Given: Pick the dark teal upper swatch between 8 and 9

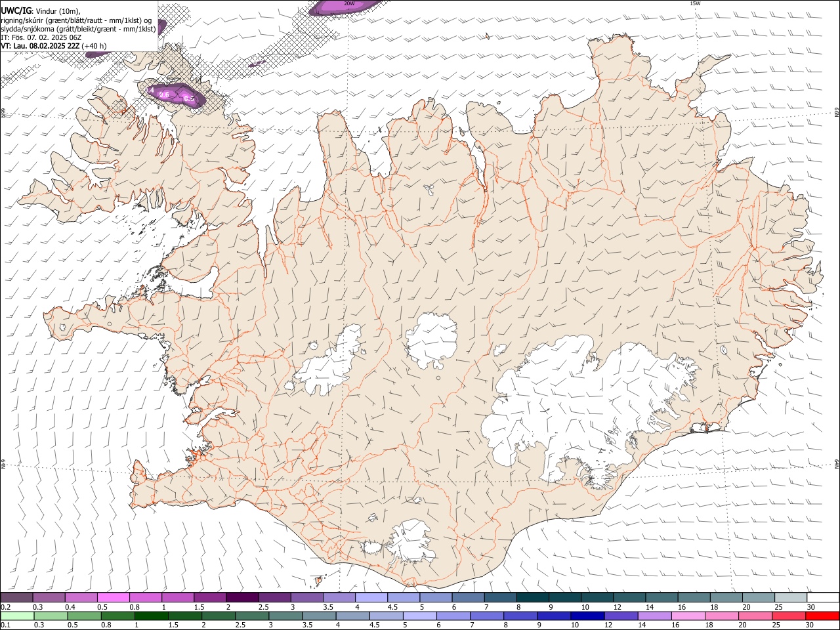Looking at the screenshot, I should click(x=532, y=597).
